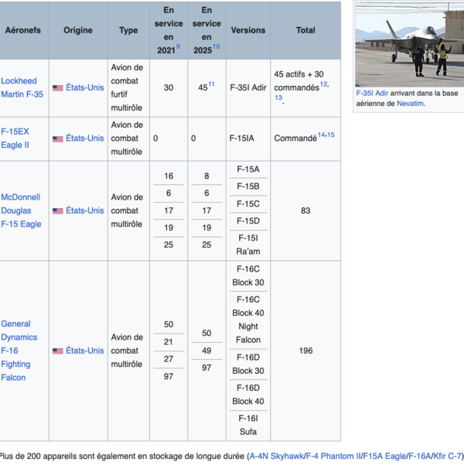Open McDonnell Douglas F-15 Eagle link
Screen dimensions: 464x476
(21, 211)
